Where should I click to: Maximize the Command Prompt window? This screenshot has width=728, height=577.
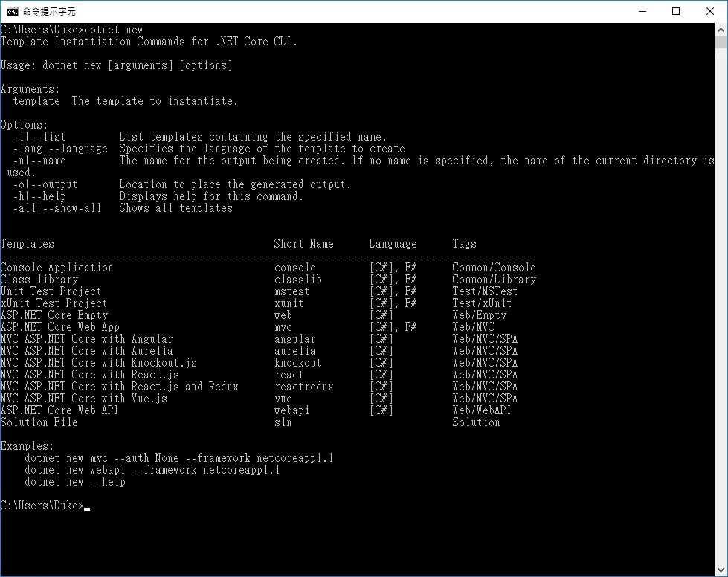[676, 11]
